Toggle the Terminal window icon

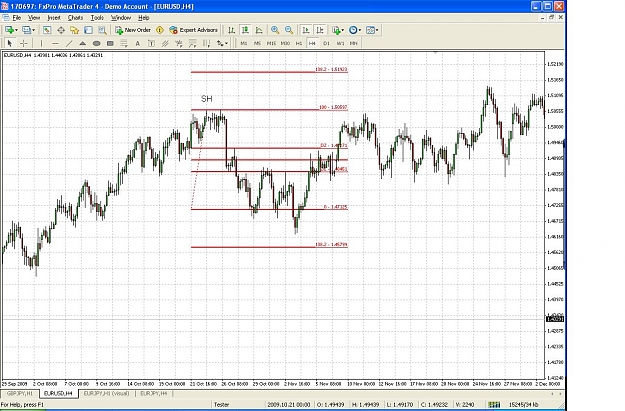tap(88, 30)
